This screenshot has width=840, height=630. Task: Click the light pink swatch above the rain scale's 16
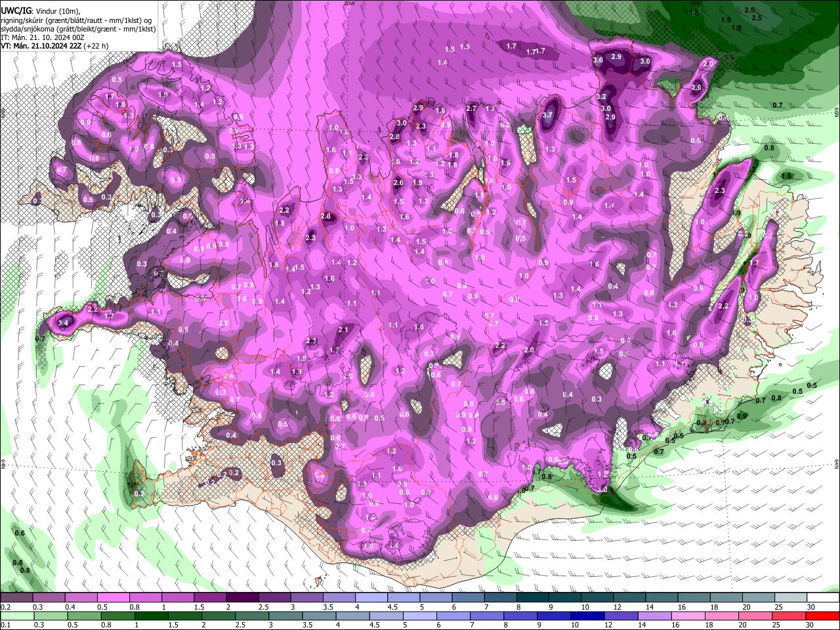[688, 616]
